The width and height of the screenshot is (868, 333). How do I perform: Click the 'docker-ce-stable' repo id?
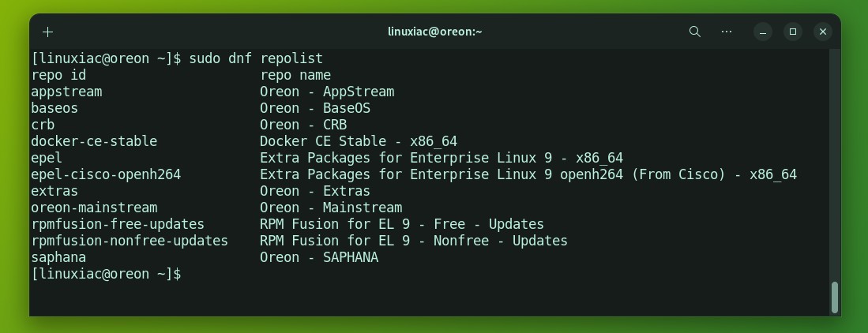94,141
